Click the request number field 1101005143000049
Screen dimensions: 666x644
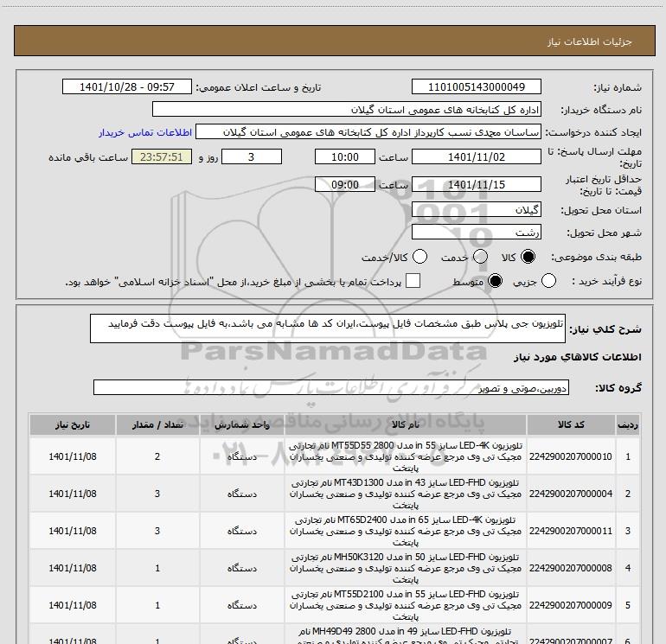476,86
